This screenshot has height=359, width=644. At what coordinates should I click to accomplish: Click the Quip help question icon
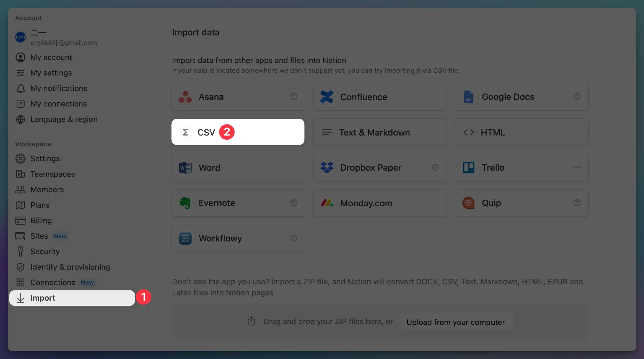click(577, 203)
